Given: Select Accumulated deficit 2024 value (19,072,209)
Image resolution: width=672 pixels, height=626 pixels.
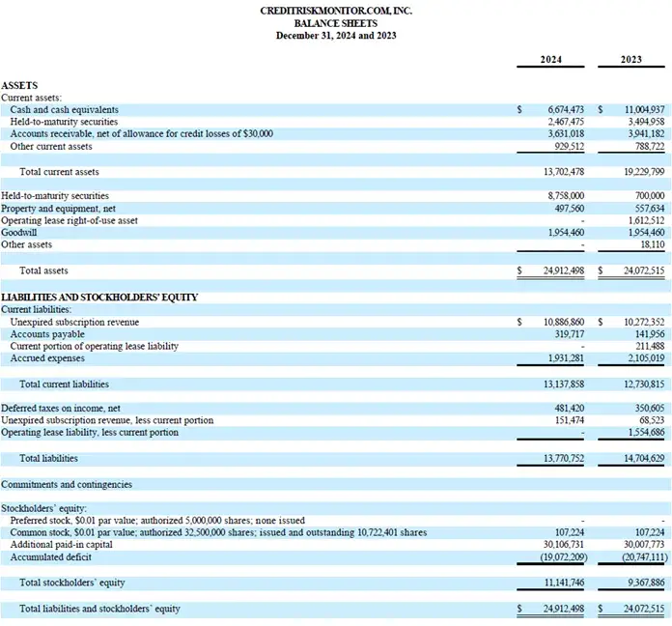Looking at the screenshot, I should point(562,557).
